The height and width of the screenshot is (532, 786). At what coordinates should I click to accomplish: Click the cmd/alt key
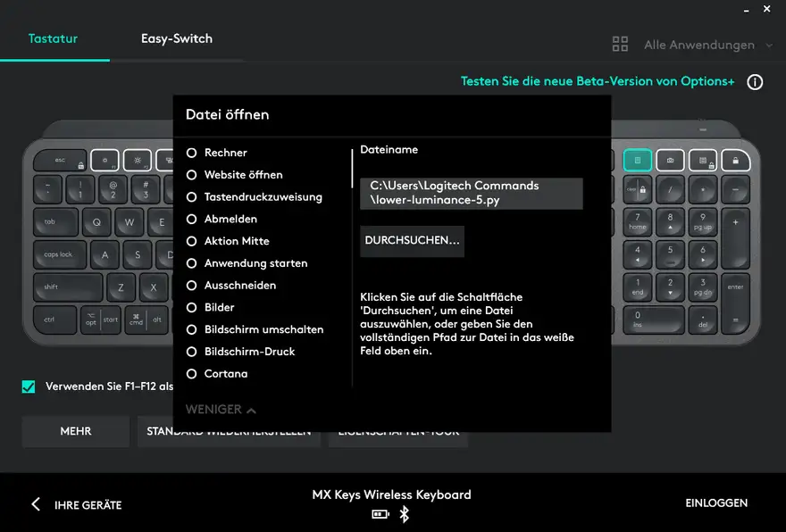(146, 320)
